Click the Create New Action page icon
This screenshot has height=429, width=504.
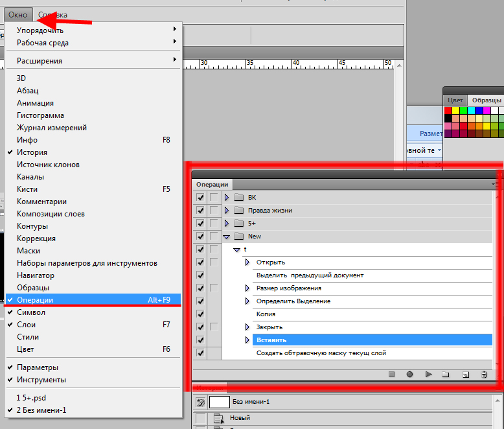465,375
